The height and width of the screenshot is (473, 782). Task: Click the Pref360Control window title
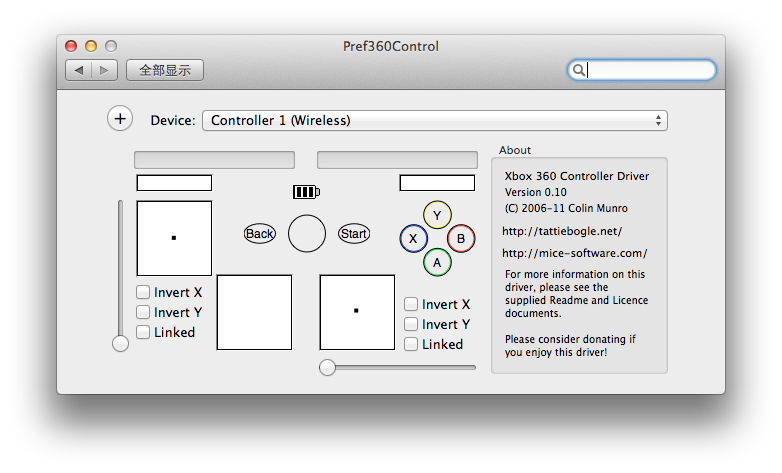point(391,46)
